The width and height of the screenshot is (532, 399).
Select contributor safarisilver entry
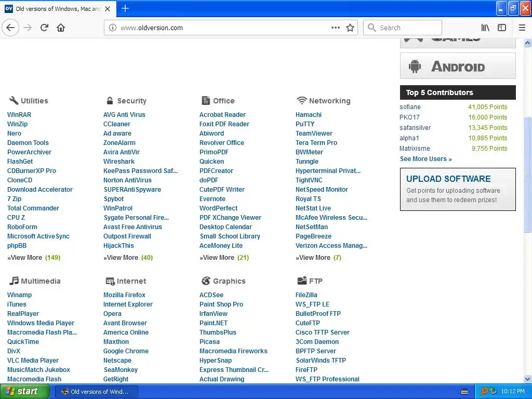[x=415, y=128]
